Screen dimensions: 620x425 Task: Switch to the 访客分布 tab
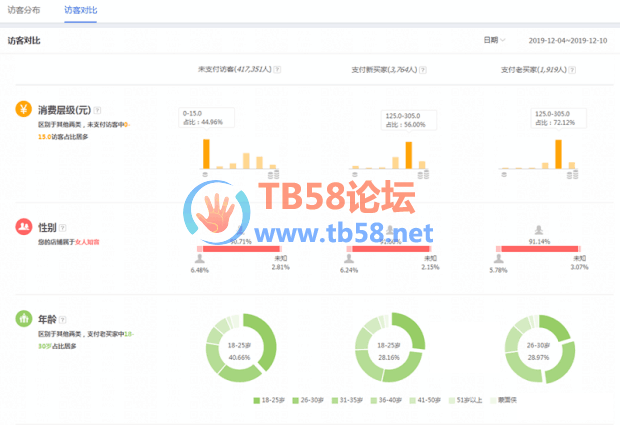26,9
